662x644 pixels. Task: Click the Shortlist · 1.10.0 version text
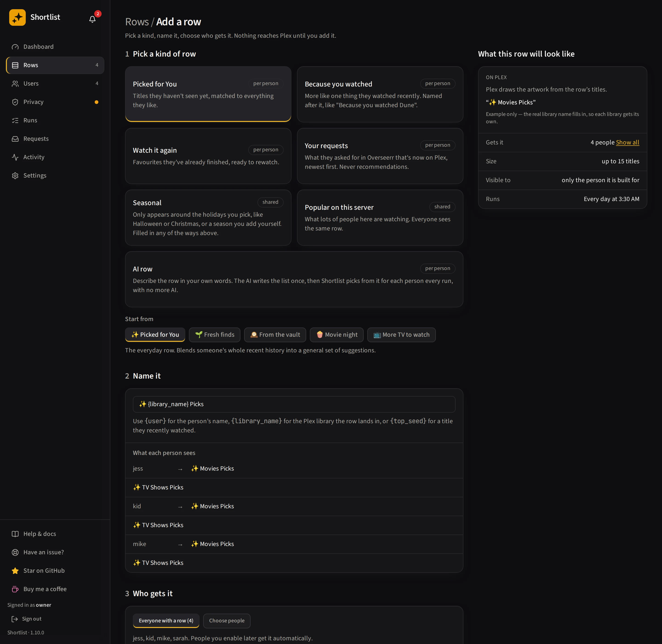[26, 632]
